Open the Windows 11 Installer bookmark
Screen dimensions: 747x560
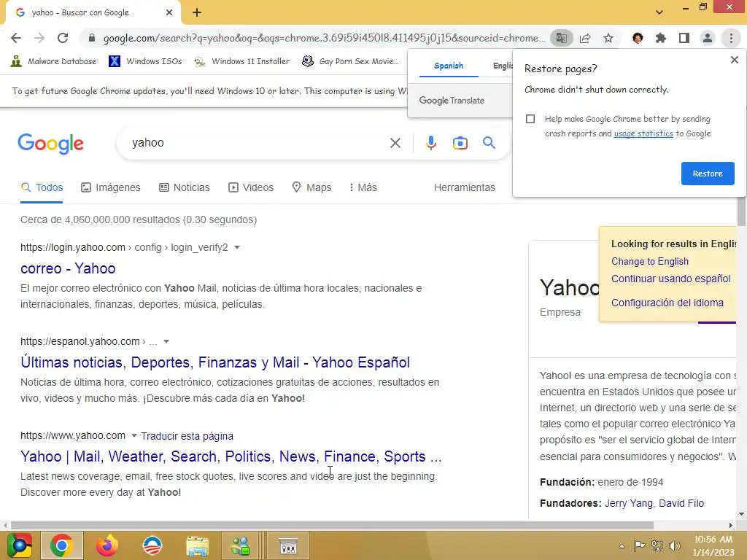242,61
